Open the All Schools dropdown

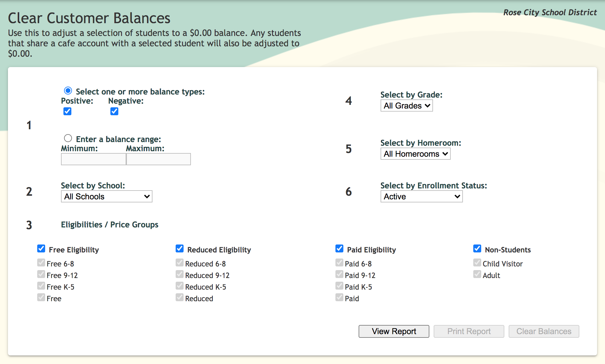coord(106,197)
